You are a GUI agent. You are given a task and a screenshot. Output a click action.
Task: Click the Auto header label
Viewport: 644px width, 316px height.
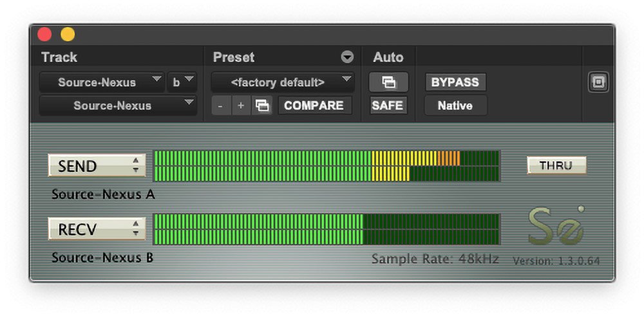388,57
